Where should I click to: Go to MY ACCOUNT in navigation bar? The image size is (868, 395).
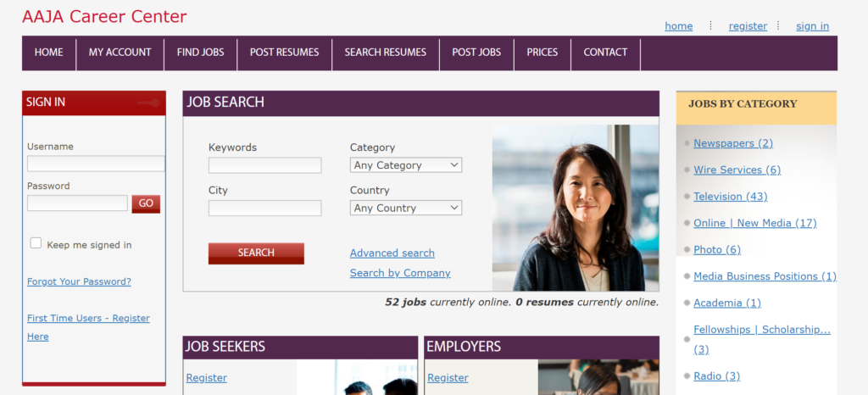[120, 53]
